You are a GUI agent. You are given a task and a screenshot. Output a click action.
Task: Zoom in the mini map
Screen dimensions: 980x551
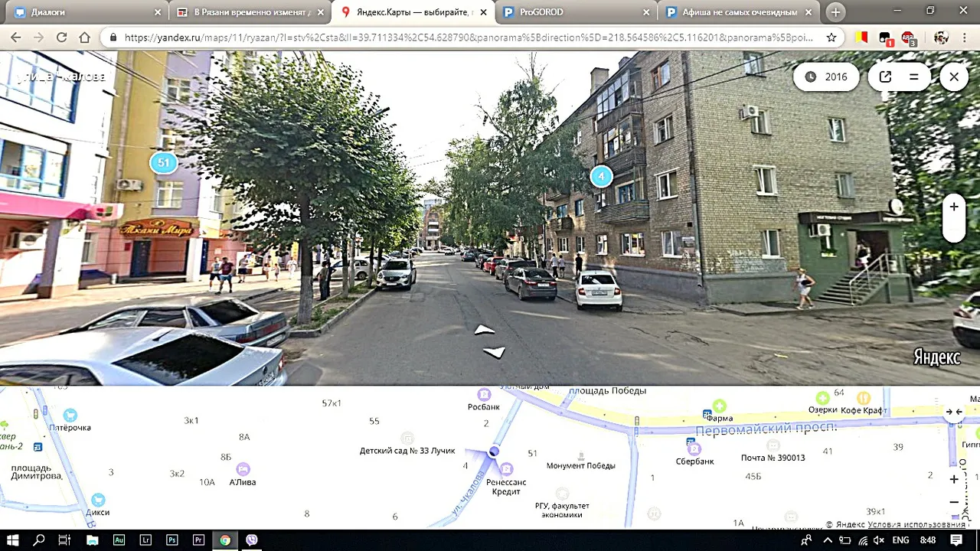[x=954, y=479]
